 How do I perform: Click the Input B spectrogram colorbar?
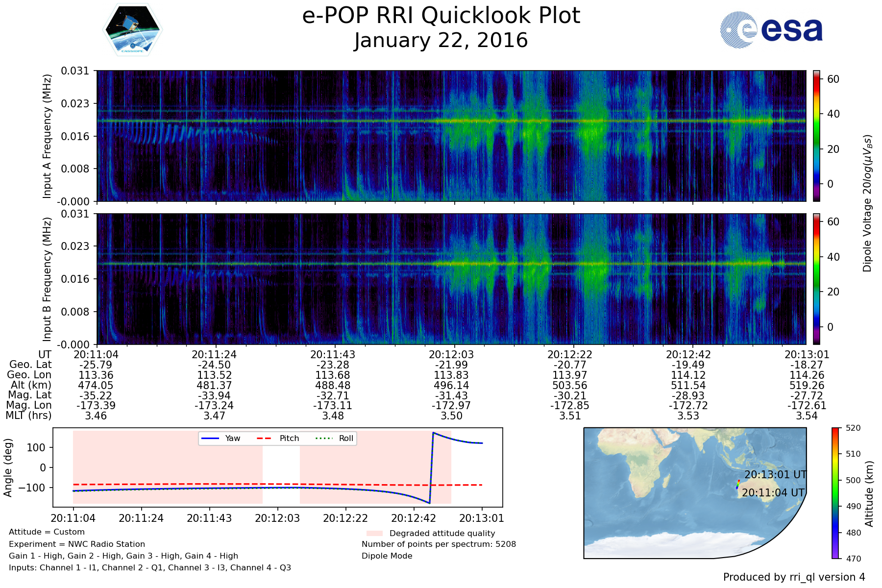point(816,279)
